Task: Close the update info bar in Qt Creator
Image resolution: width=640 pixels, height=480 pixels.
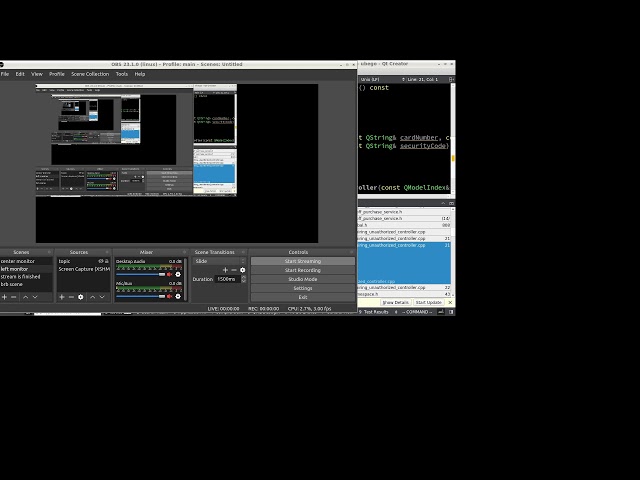Action: pyautogui.click(x=450, y=302)
